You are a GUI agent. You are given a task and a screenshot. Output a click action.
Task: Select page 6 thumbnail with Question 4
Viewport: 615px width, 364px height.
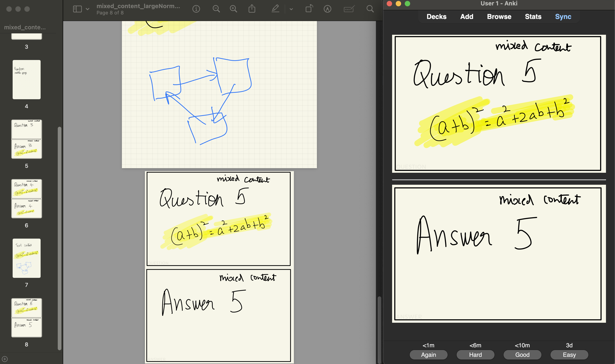26,199
